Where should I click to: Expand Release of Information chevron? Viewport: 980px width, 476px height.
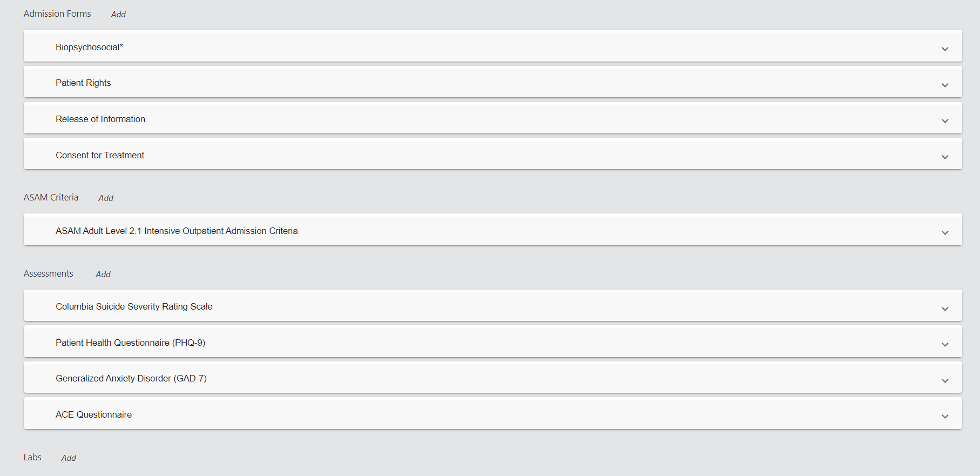click(945, 120)
